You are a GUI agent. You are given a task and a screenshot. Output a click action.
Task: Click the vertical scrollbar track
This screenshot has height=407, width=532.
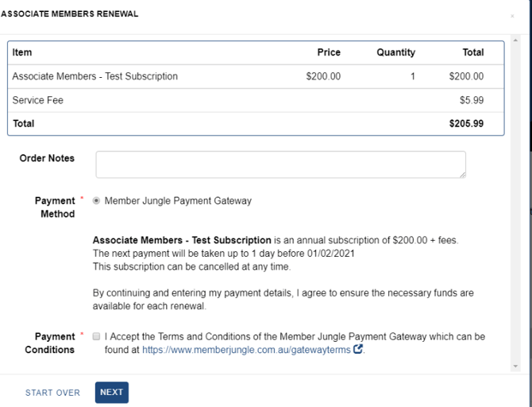(x=516, y=199)
